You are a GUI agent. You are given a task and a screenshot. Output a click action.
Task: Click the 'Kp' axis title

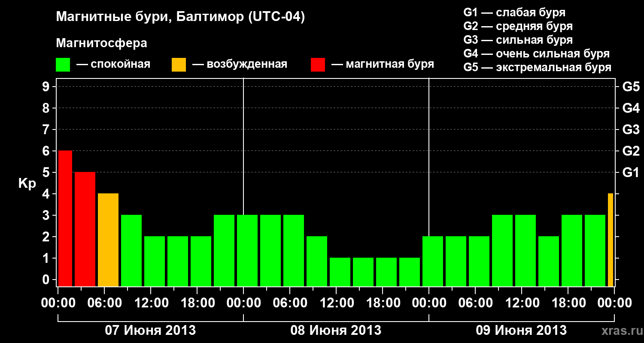click(x=27, y=184)
